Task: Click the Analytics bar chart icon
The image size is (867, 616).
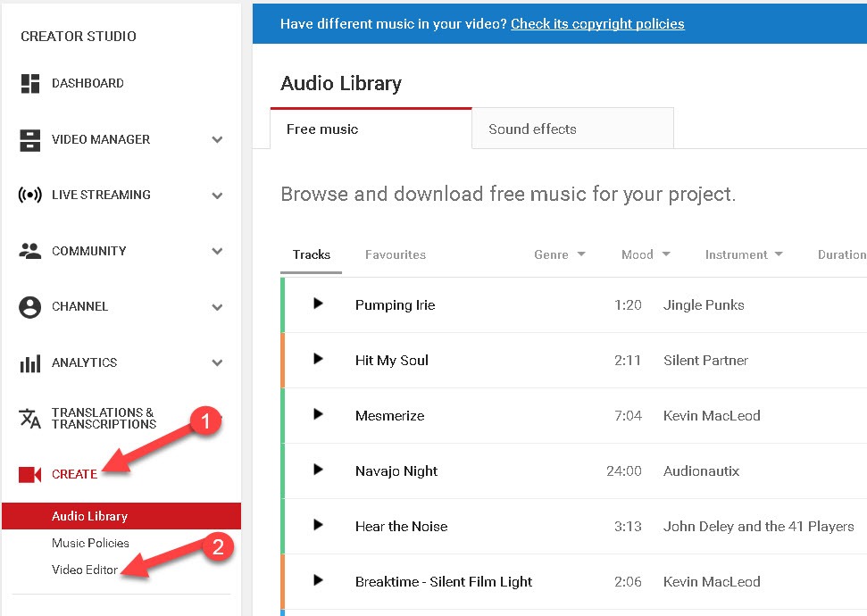Action: point(30,363)
